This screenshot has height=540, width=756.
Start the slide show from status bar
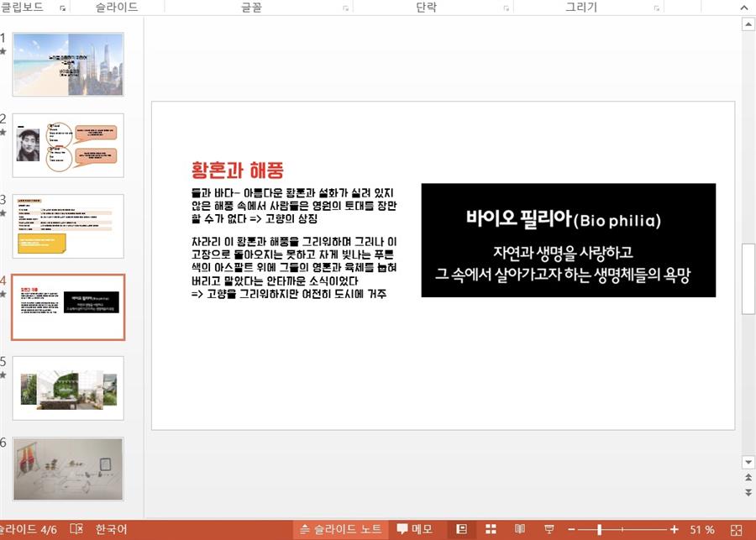pyautogui.click(x=549, y=529)
